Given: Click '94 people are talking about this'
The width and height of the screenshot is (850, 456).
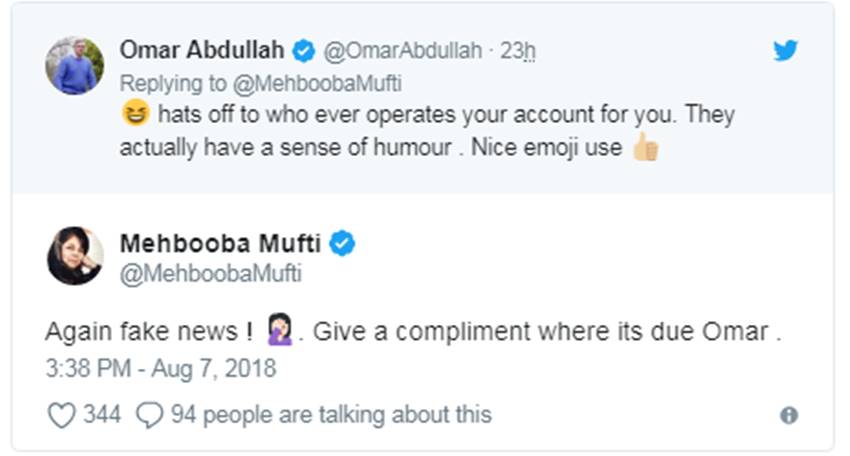Looking at the screenshot, I should (331, 414).
